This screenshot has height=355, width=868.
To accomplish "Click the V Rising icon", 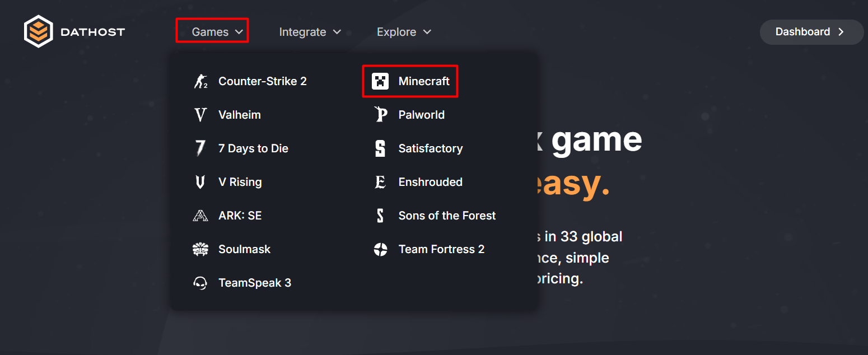I will coord(200,182).
